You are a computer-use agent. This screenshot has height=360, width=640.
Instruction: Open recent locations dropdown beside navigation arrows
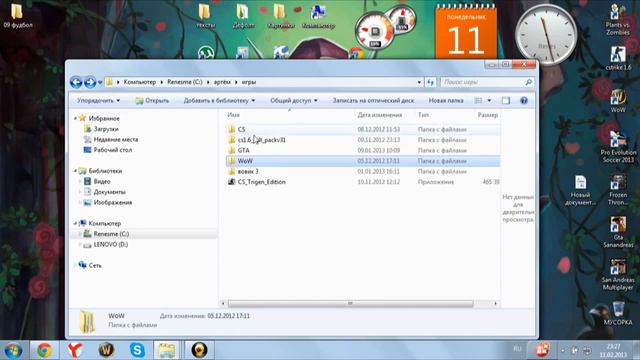pyautogui.click(x=100, y=82)
